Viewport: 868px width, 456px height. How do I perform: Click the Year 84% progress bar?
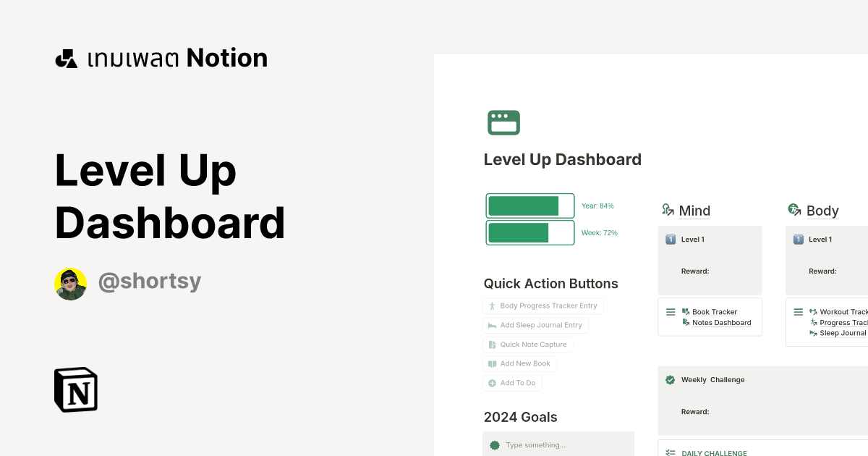click(x=530, y=206)
